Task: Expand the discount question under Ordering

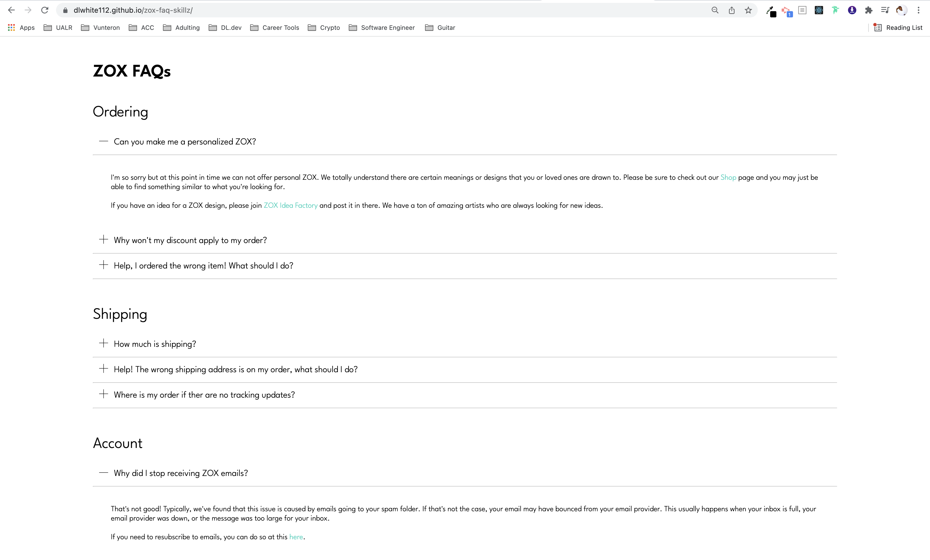Action: click(x=190, y=240)
